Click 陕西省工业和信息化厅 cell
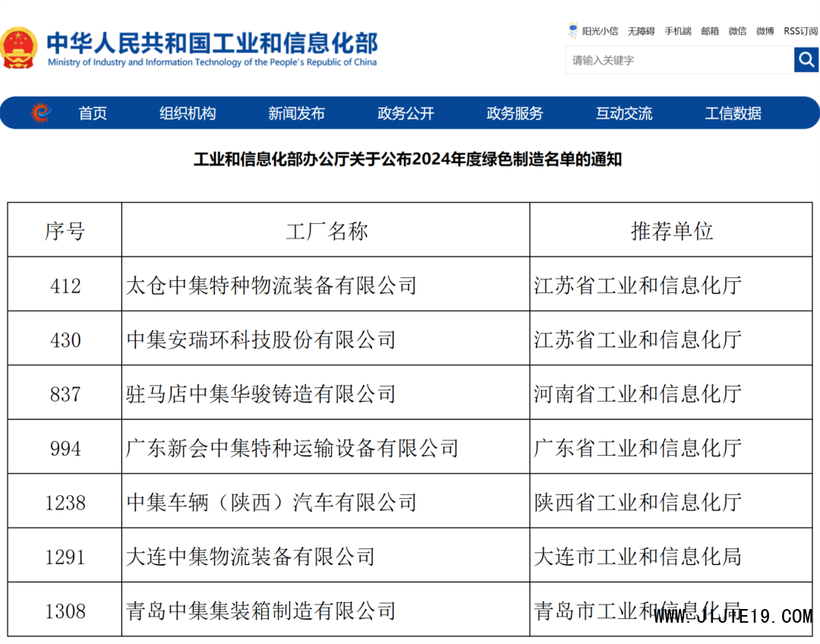Image resolution: width=820 pixels, height=644 pixels. 671,502
